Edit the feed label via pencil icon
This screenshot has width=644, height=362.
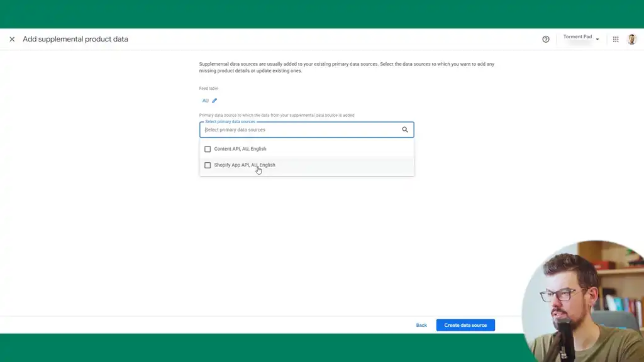click(x=214, y=100)
